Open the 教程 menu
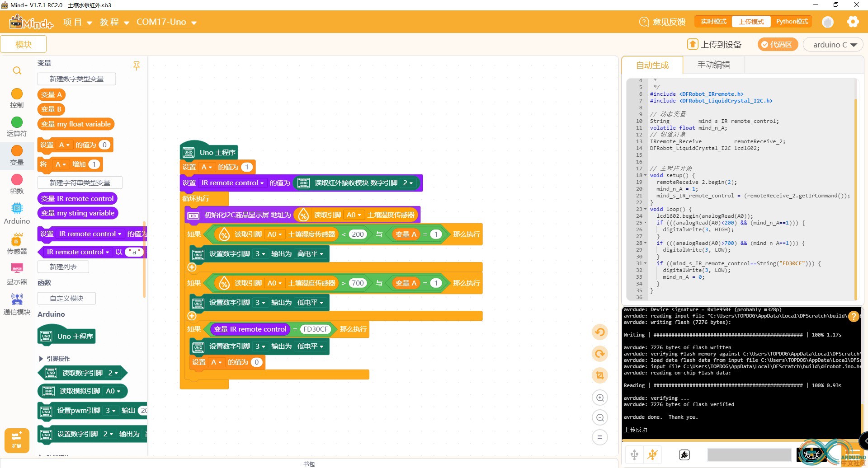The image size is (868, 468). tap(114, 22)
